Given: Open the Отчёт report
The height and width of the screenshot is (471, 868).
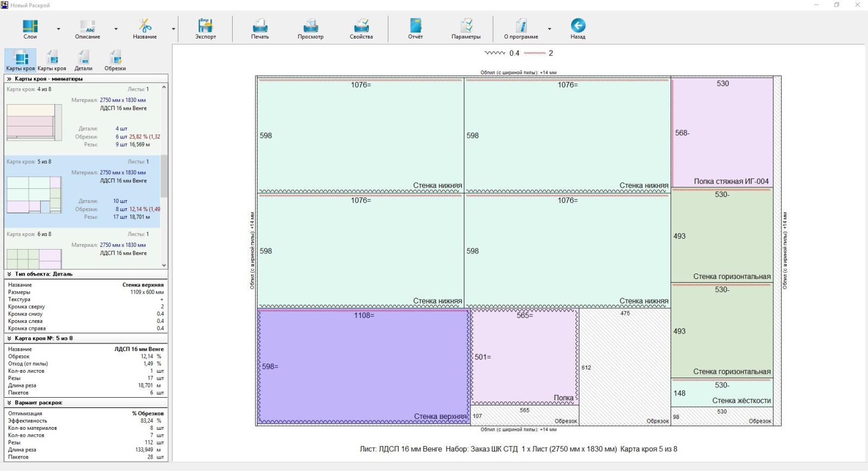Looking at the screenshot, I should pyautogui.click(x=416, y=29).
